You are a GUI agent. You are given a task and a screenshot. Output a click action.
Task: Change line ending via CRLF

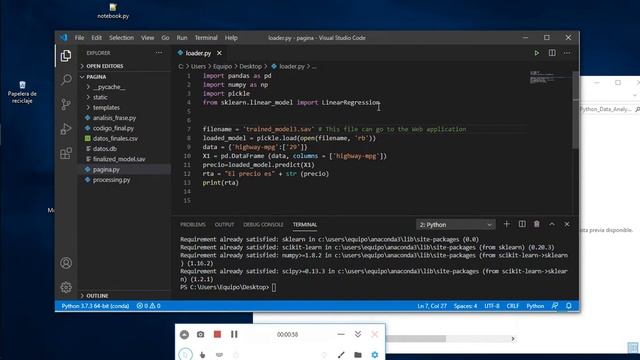513,306
